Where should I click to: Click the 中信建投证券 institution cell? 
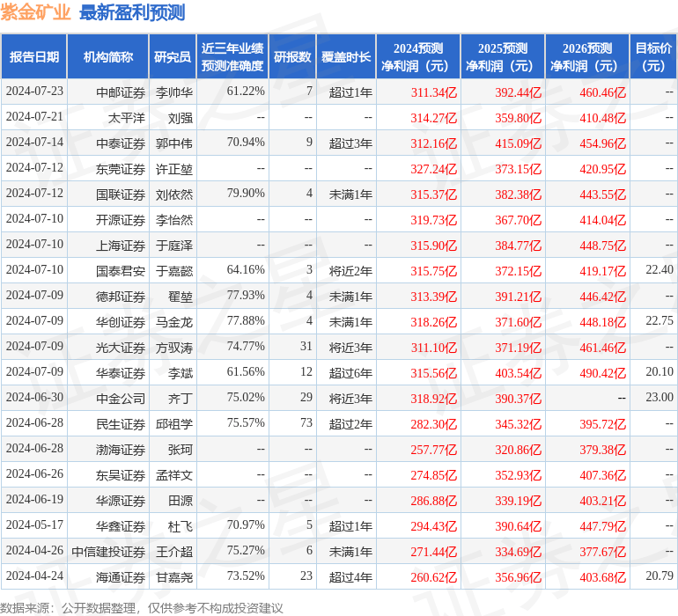pos(108,551)
